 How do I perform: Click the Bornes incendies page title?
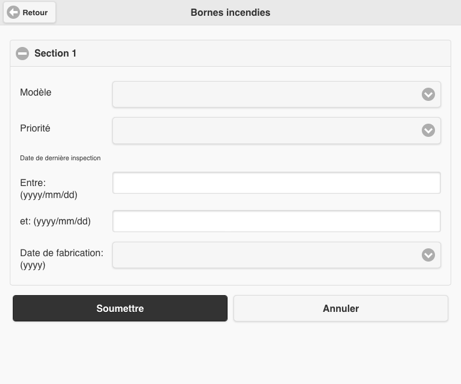tap(230, 13)
